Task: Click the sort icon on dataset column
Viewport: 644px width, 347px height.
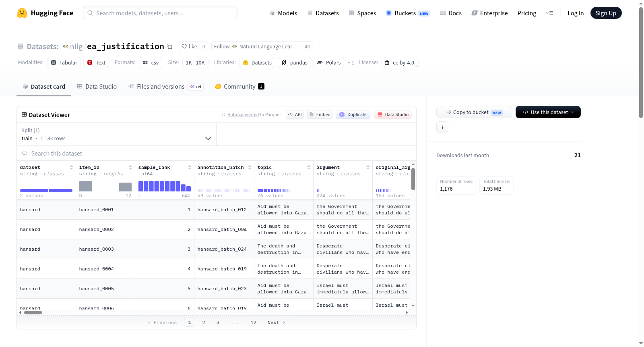Action: tap(71, 167)
